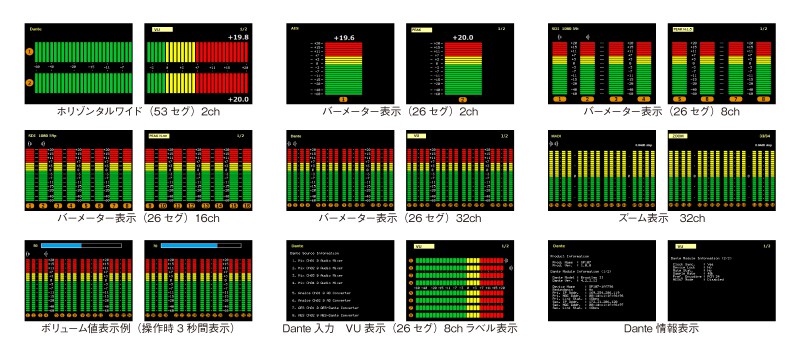Click the Dante 情報表示 caption
Viewport: 800px width, 360px height.
coord(662,328)
